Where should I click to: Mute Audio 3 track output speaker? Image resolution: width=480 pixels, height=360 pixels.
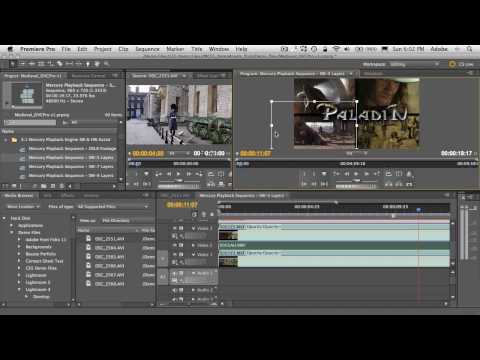pos(174,299)
